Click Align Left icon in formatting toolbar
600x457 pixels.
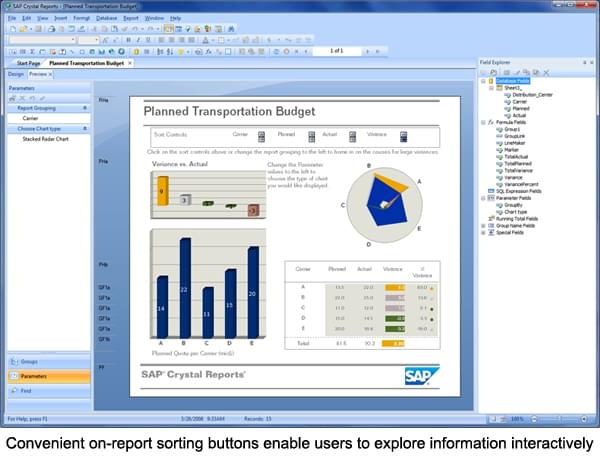coord(161,40)
